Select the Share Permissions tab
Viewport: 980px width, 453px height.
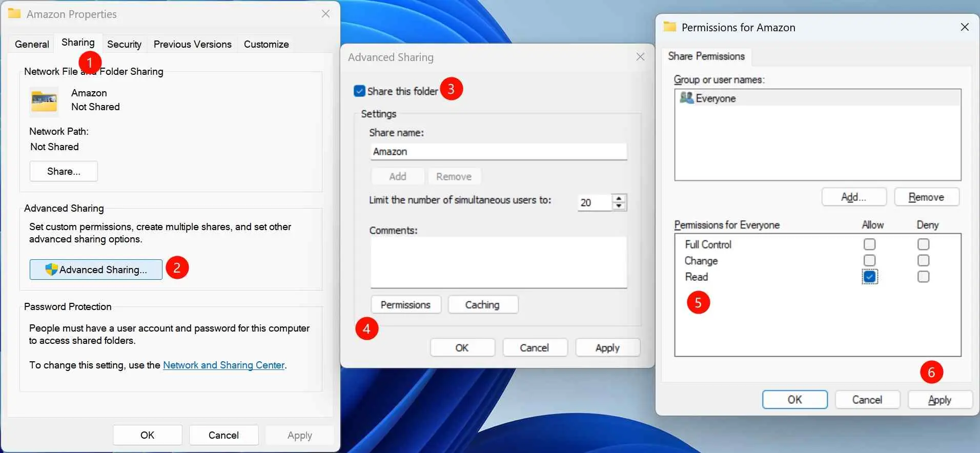pyautogui.click(x=706, y=56)
